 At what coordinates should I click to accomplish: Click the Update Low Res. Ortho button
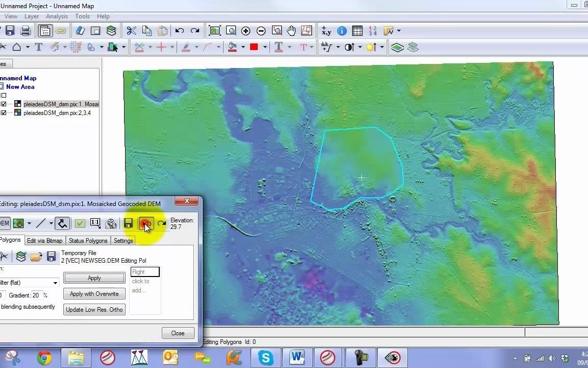coord(94,310)
